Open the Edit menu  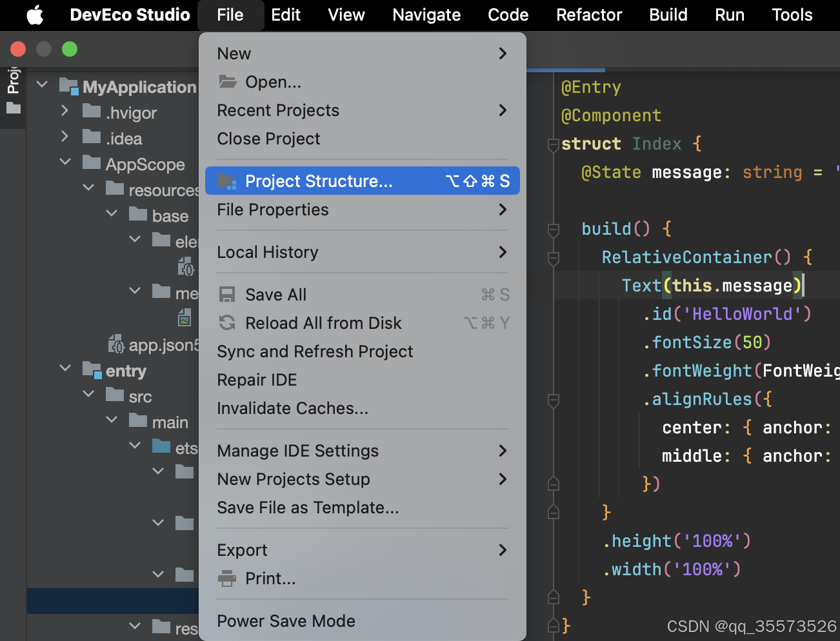[286, 15]
